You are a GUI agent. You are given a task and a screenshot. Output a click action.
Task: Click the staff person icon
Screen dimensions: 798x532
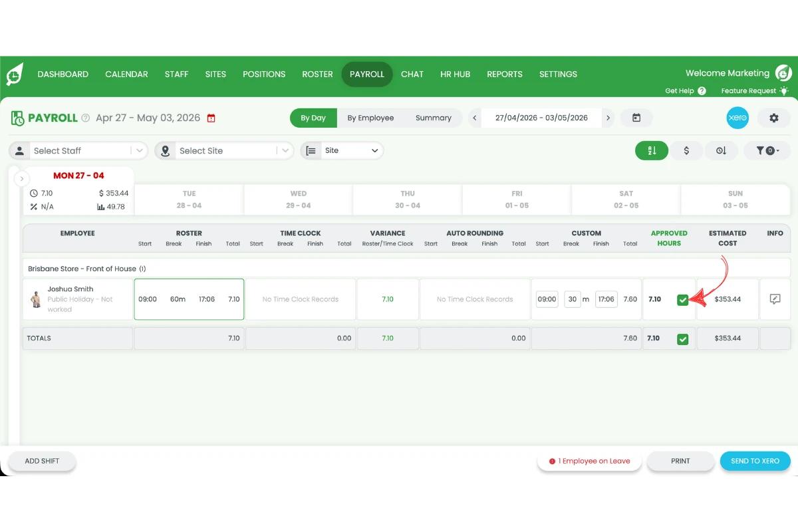click(20, 151)
